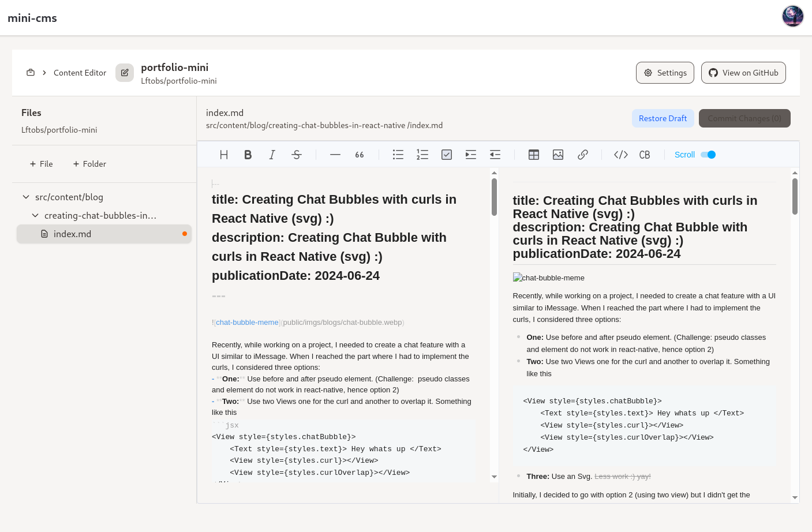
Task: Insert a code block using CB
Action: coord(645,154)
